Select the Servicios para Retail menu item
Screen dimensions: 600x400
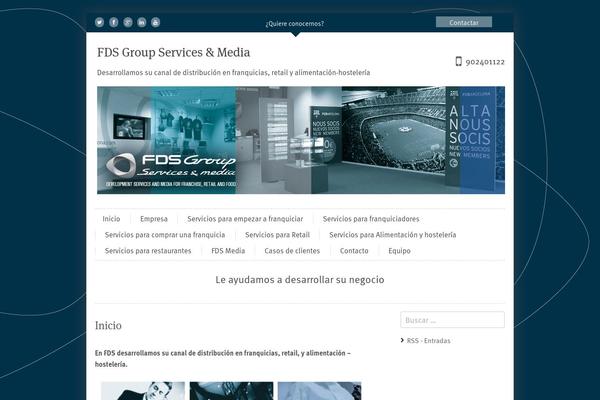(277, 235)
